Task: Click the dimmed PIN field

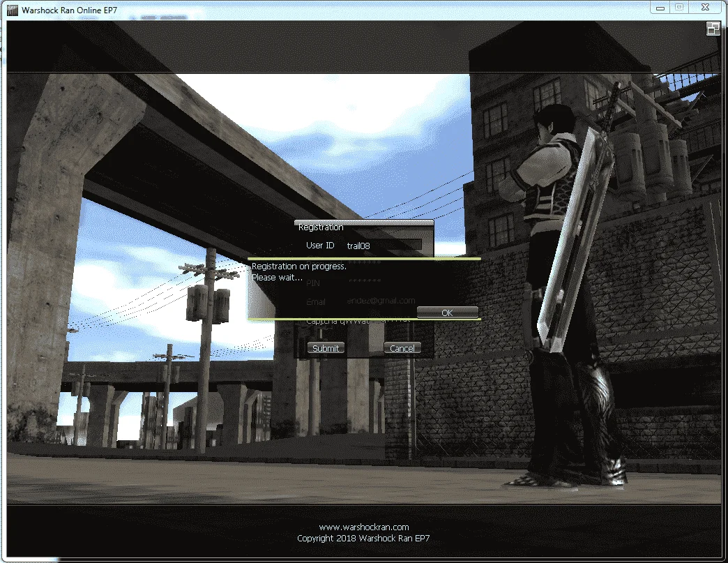Action: [x=365, y=282]
